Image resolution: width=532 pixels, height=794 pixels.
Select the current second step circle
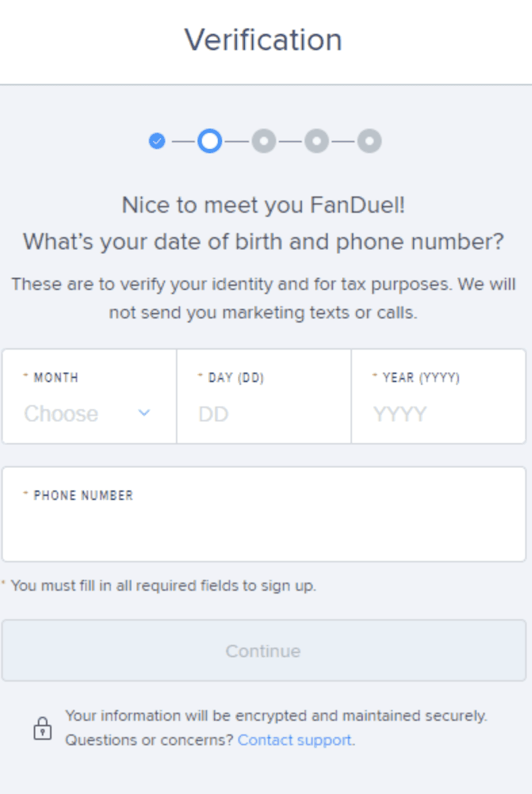pos(210,141)
